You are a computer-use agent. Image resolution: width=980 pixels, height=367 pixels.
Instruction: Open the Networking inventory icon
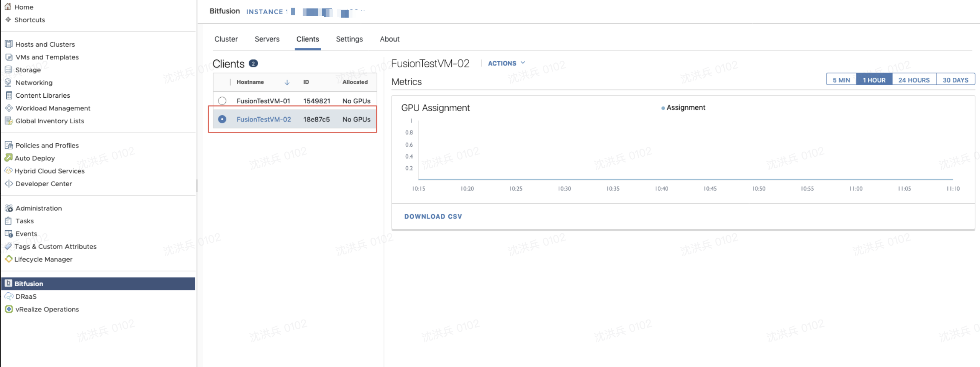(x=8, y=82)
